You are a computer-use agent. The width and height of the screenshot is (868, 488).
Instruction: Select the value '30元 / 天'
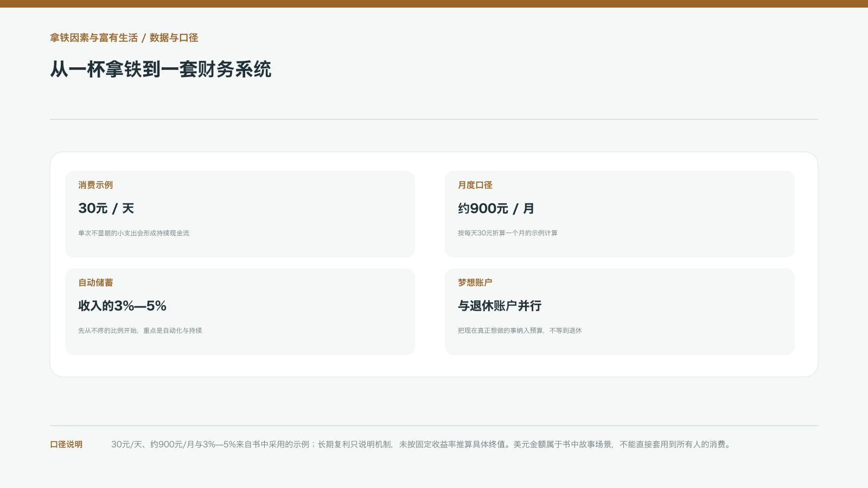click(x=106, y=208)
